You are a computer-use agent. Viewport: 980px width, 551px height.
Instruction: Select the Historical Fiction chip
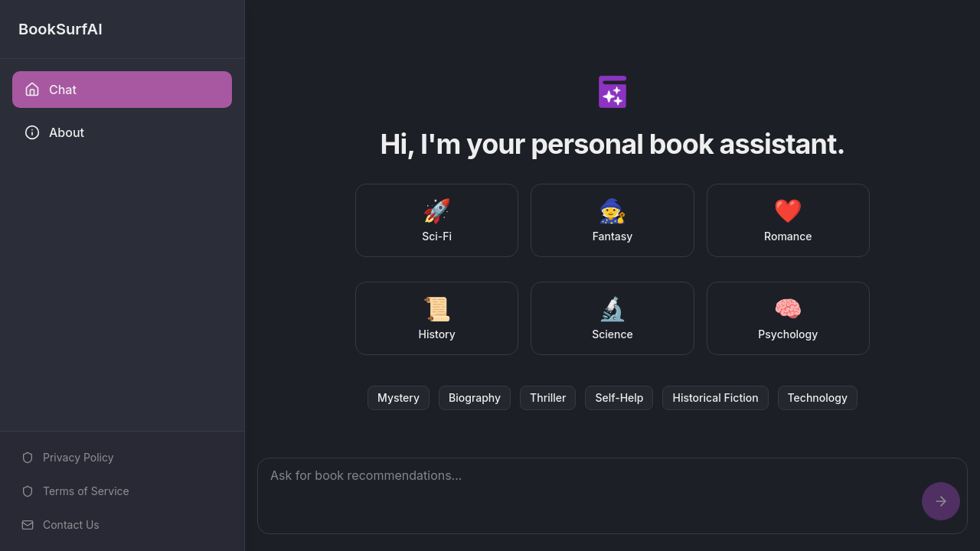click(715, 398)
